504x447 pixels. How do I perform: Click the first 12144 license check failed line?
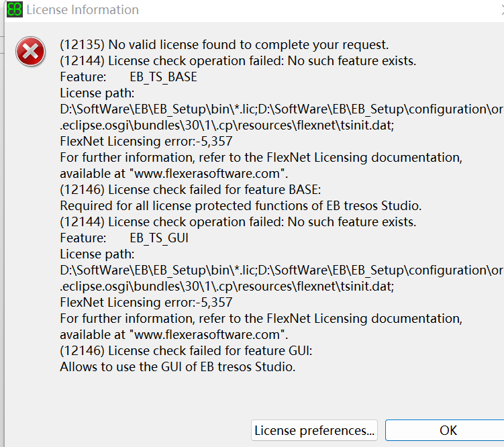pyautogui.click(x=238, y=61)
